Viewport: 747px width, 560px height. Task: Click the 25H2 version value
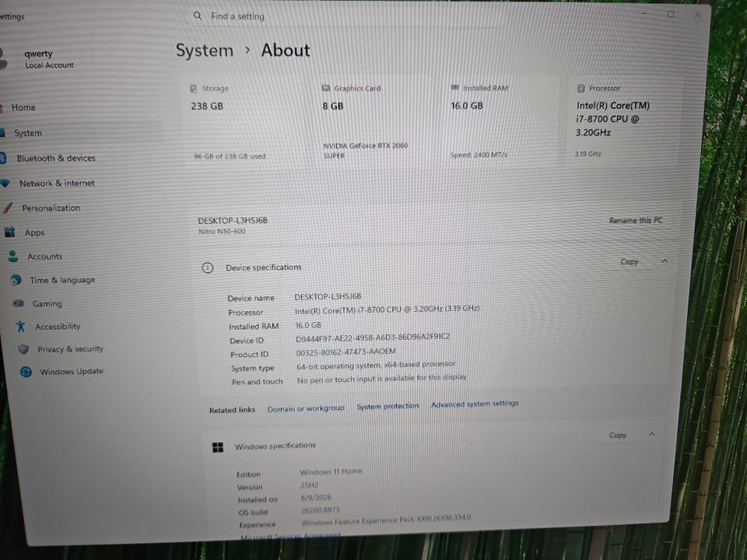[x=309, y=485]
